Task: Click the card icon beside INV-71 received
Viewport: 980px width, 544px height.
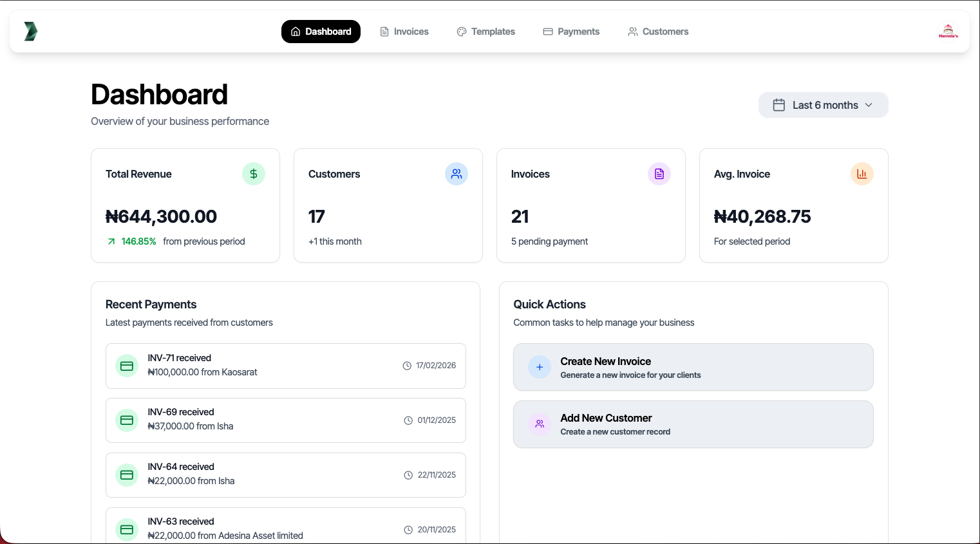Action: click(127, 366)
